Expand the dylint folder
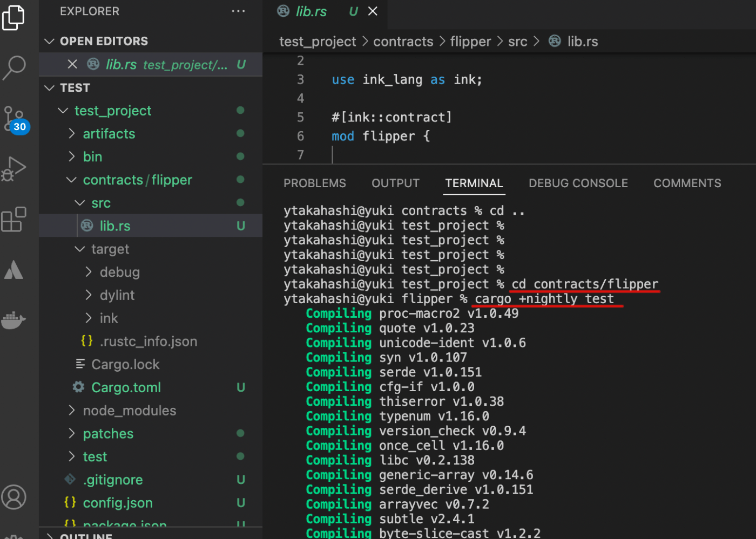 point(89,295)
